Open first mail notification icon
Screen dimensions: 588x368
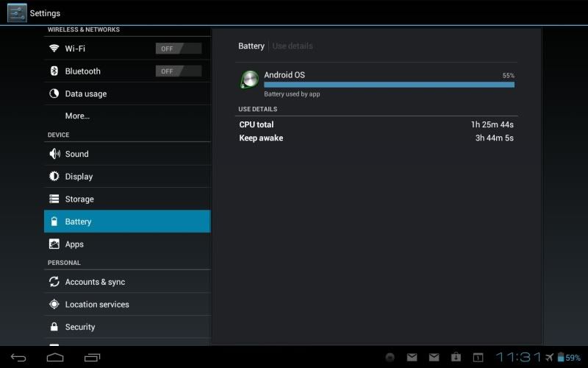tap(412, 357)
